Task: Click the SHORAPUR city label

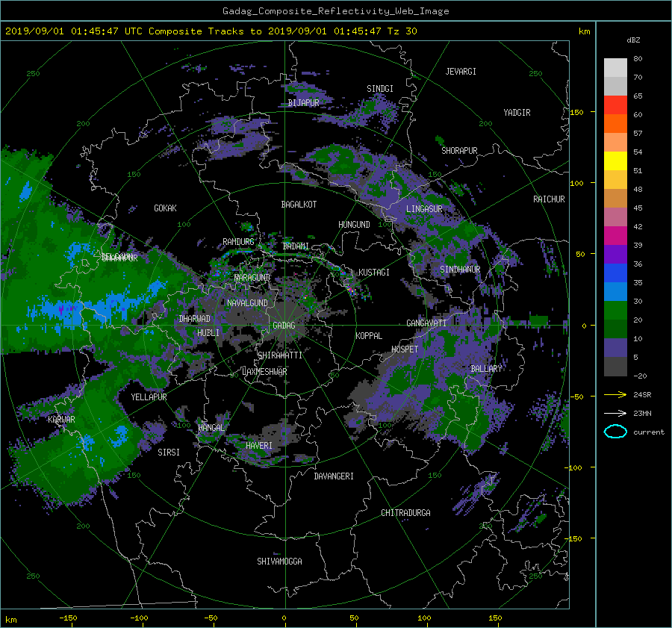Action: pos(459,151)
